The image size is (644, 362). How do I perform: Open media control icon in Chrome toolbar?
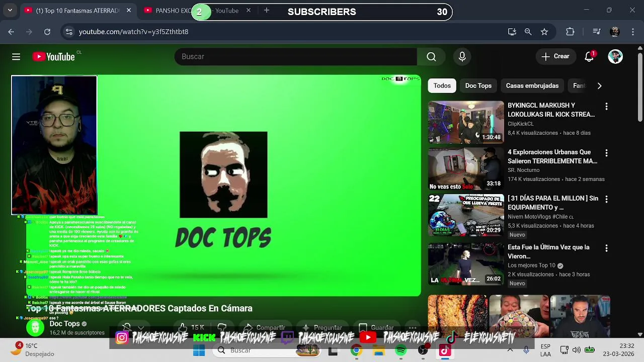597,32
